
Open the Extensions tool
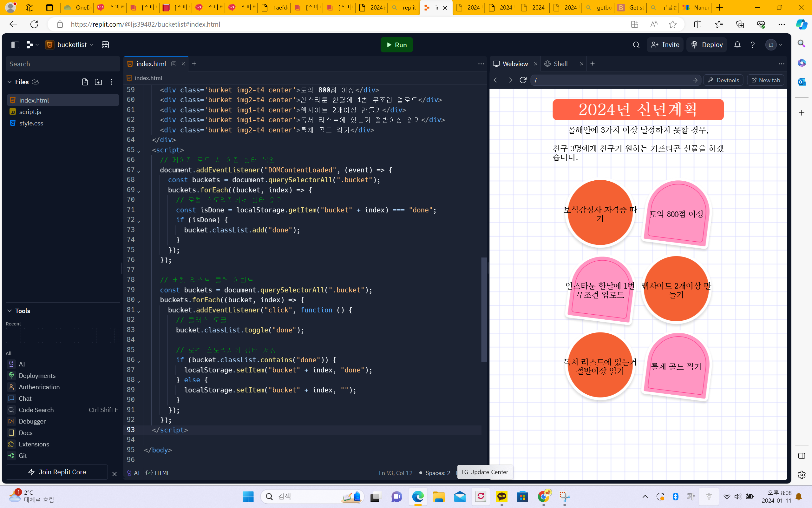[63, 444]
